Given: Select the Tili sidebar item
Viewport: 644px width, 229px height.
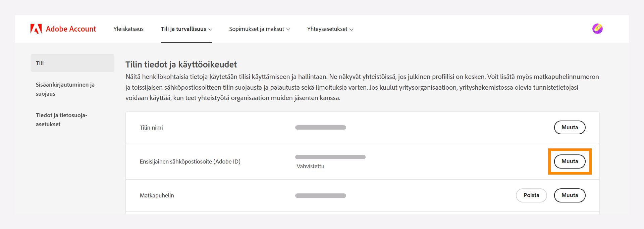Looking at the screenshot, I should (39, 62).
